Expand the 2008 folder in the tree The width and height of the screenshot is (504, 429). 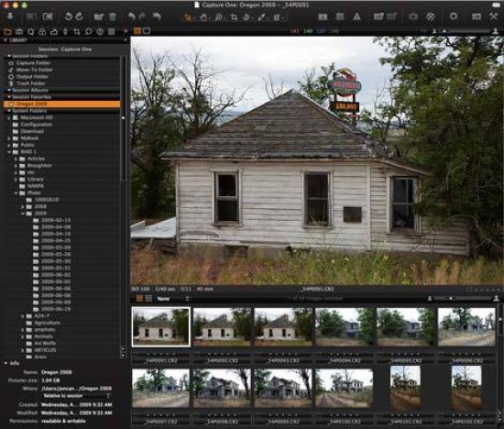point(23,206)
